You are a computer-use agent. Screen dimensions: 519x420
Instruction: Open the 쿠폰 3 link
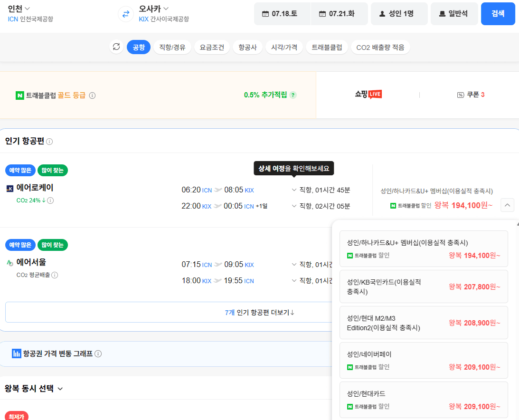471,95
